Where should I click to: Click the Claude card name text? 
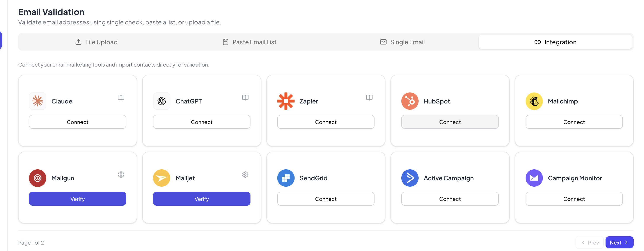point(62,101)
